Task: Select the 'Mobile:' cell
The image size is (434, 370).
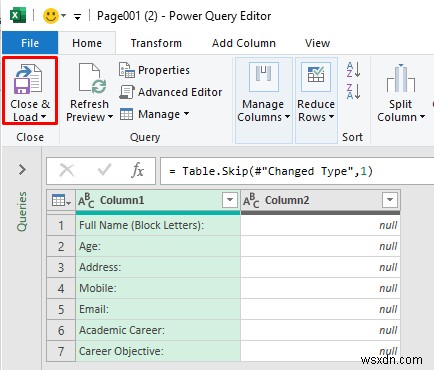Action: (x=158, y=288)
